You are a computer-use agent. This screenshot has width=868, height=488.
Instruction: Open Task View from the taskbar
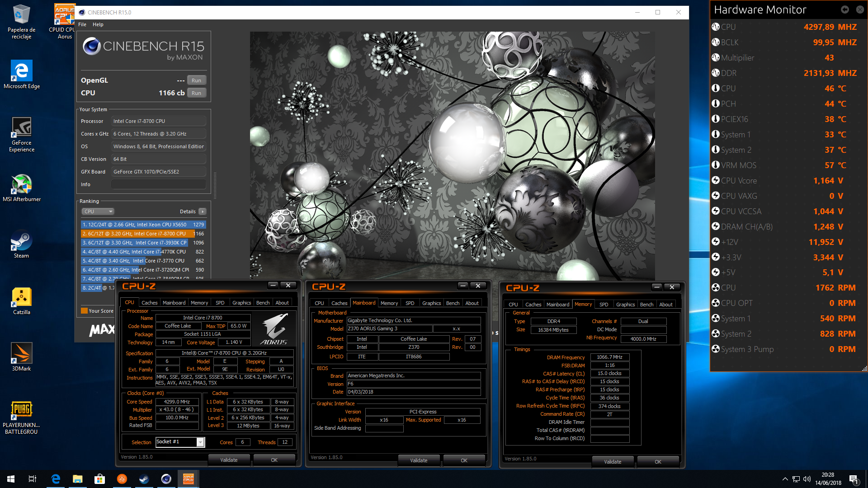pyautogui.click(x=33, y=479)
